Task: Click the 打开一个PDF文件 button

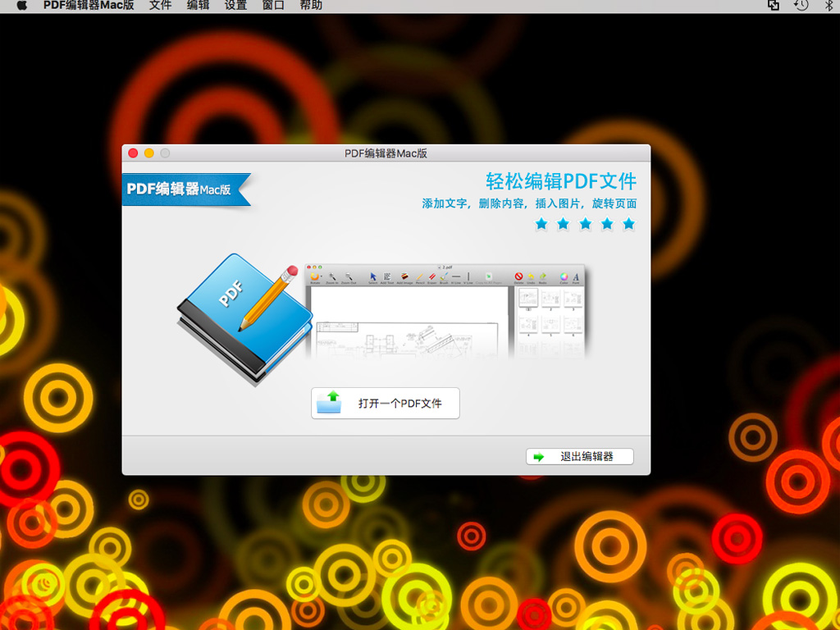Action: 386,403
